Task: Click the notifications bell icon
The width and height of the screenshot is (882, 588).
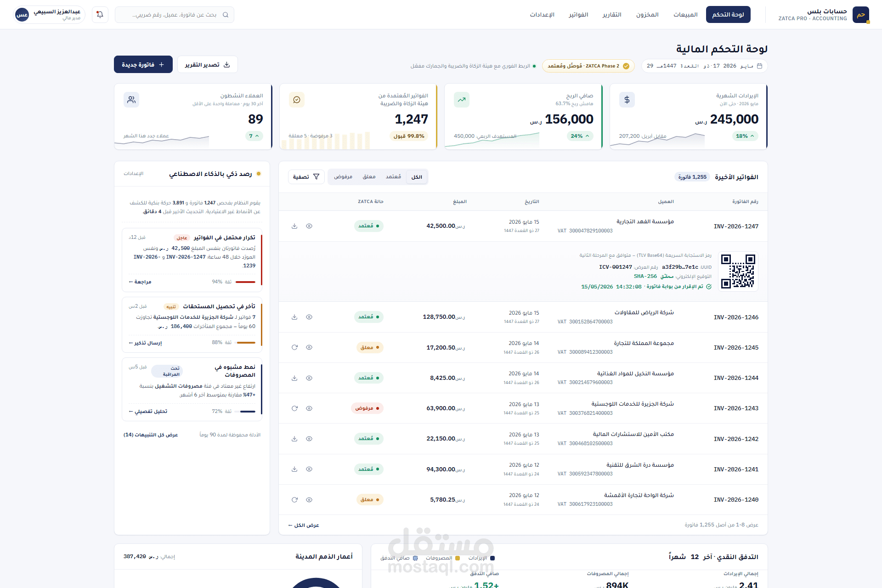Action: pos(100,15)
